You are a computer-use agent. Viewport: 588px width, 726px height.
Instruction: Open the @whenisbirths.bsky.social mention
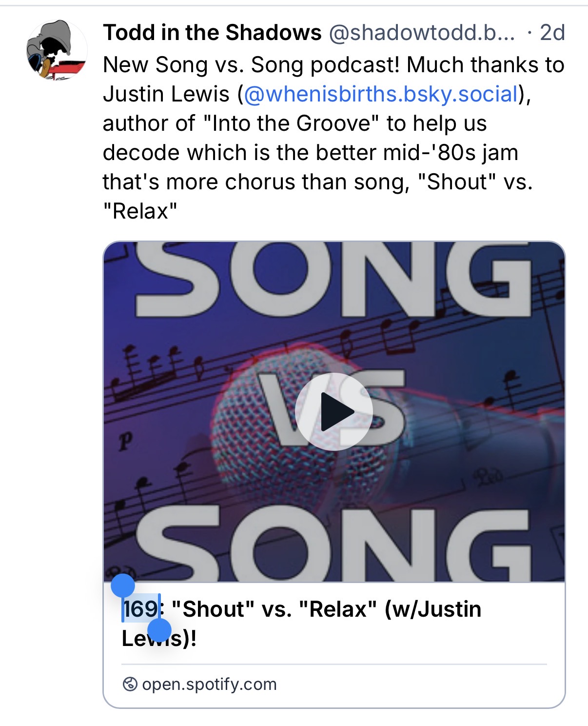click(380, 94)
